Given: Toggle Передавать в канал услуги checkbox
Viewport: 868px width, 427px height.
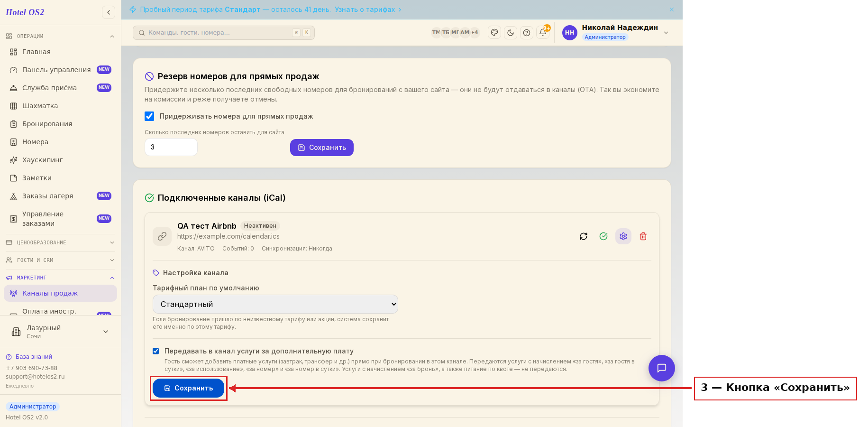Looking at the screenshot, I should tap(155, 351).
